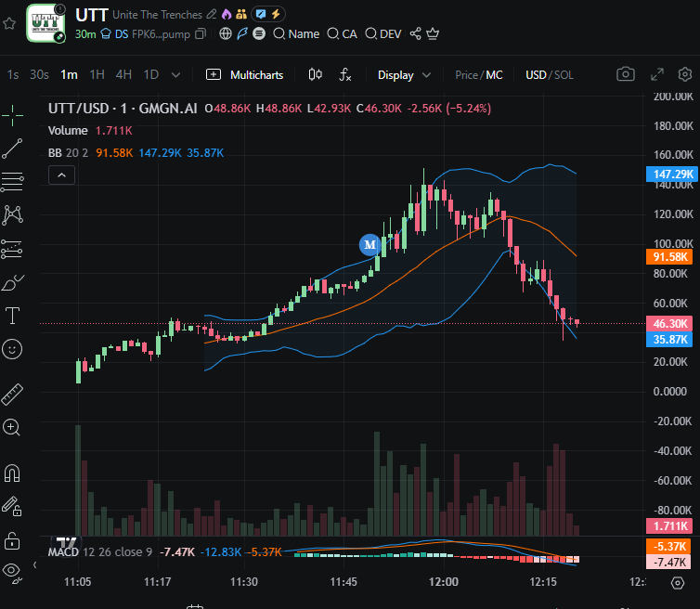Viewport: 700px width, 609px height.
Task: Open Multicharts view
Action: [x=245, y=75]
